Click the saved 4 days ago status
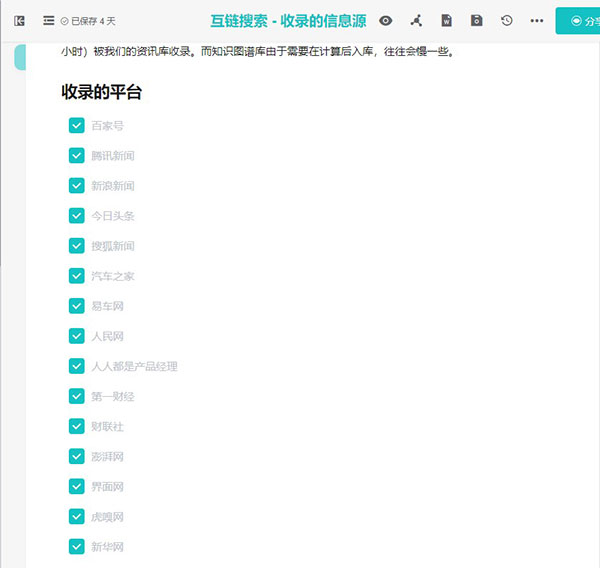600x568 pixels. (x=88, y=21)
